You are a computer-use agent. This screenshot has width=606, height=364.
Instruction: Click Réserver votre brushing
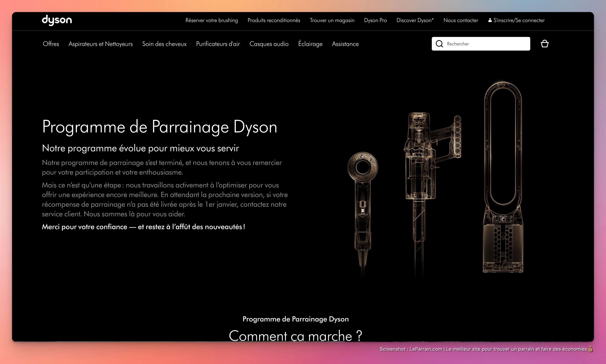[211, 20]
